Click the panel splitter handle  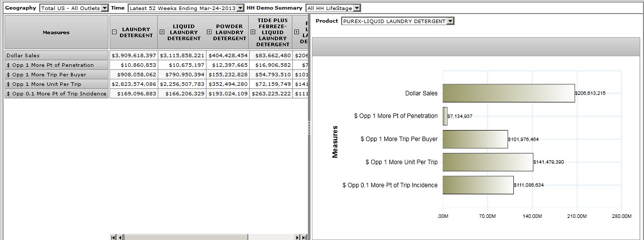309,127
